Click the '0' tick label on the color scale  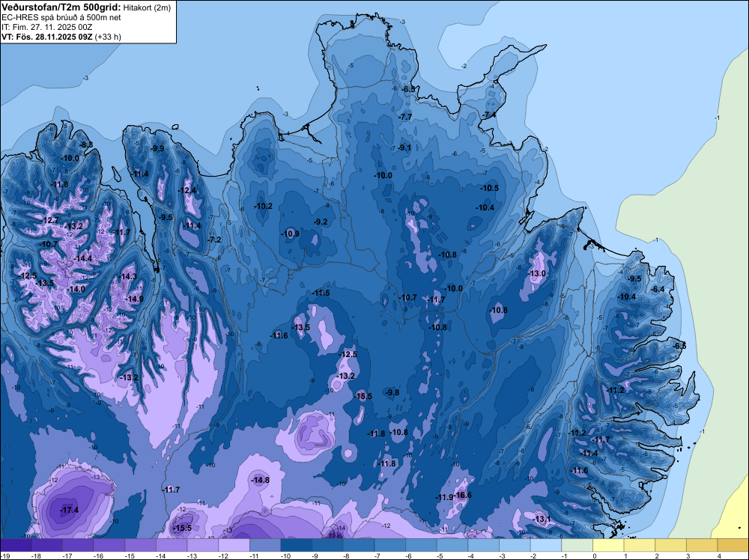click(x=595, y=556)
